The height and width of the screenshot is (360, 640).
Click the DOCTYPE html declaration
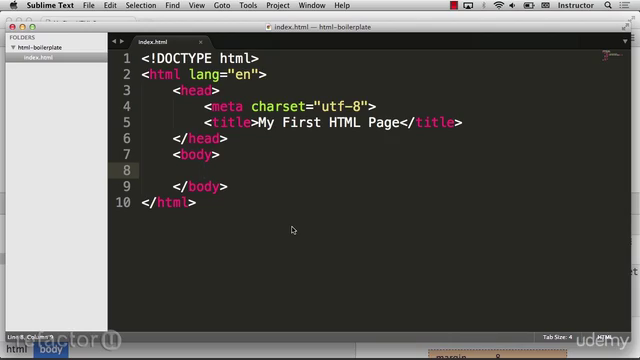[200, 58]
